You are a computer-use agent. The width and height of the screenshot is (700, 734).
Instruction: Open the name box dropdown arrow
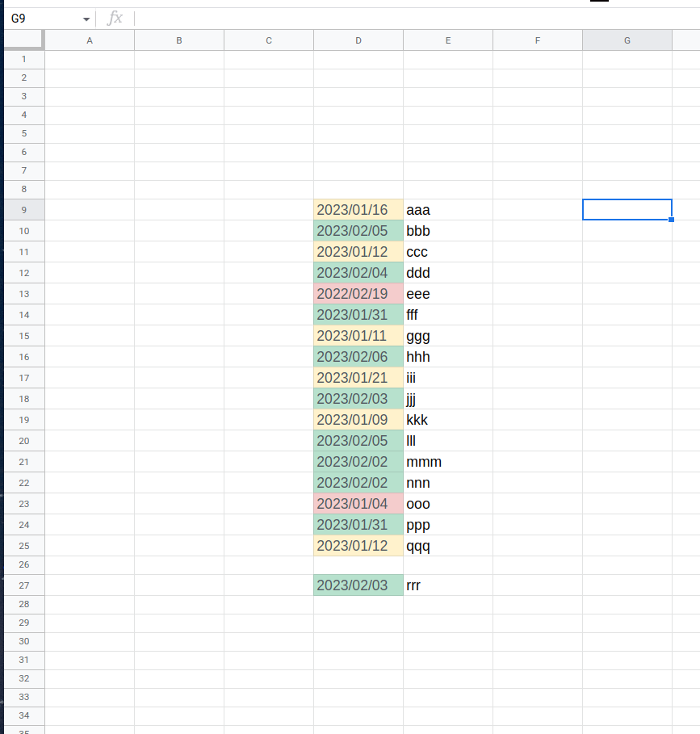tap(86, 18)
